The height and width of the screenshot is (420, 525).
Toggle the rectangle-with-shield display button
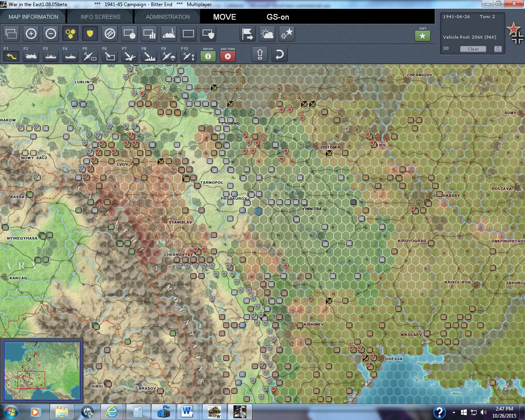(208, 34)
